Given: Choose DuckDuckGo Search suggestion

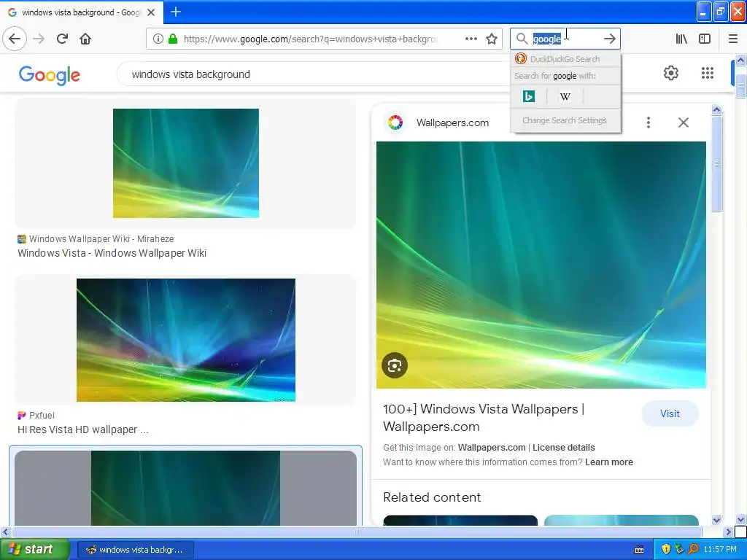Looking at the screenshot, I should tap(565, 59).
